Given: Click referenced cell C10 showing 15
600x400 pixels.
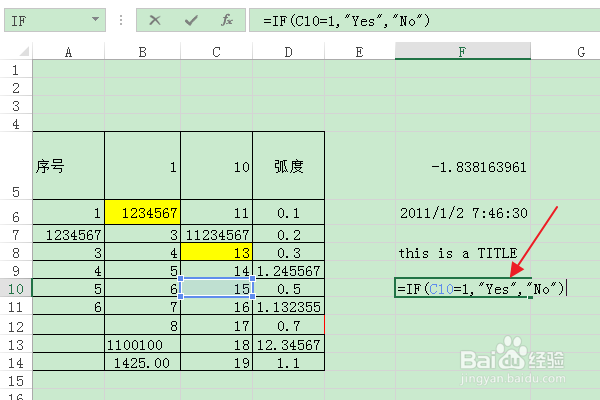Looking at the screenshot, I should (x=217, y=288).
